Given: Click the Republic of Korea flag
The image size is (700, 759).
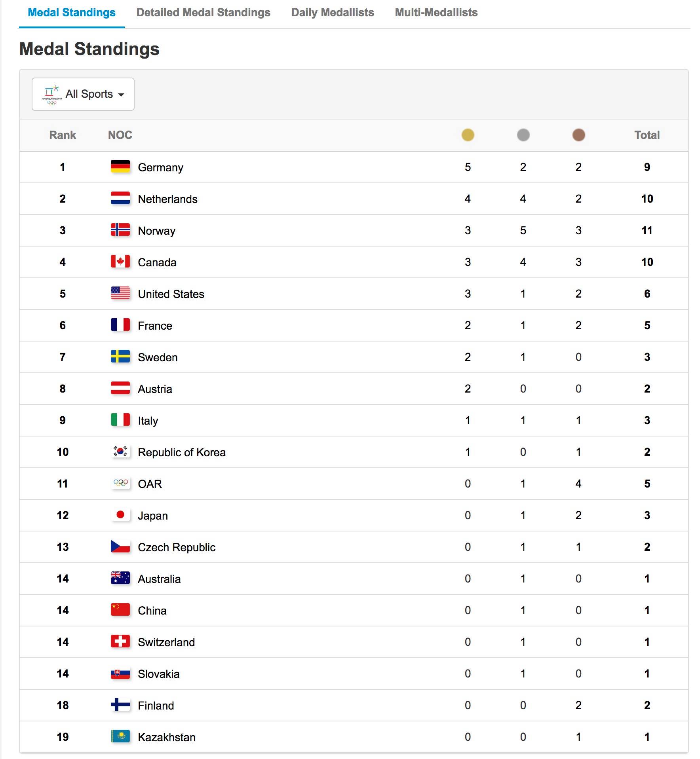Looking at the screenshot, I should point(120,452).
